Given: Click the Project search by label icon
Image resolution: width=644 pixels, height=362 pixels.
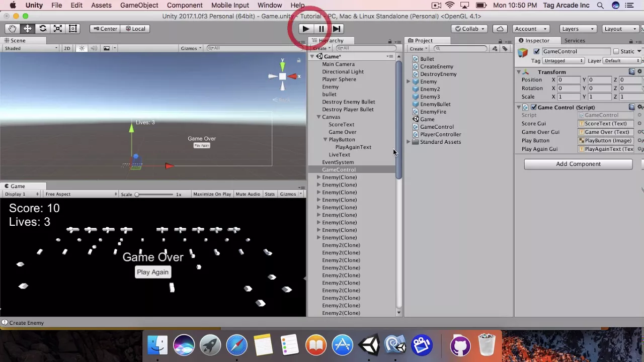Looking at the screenshot, I should [x=505, y=49].
